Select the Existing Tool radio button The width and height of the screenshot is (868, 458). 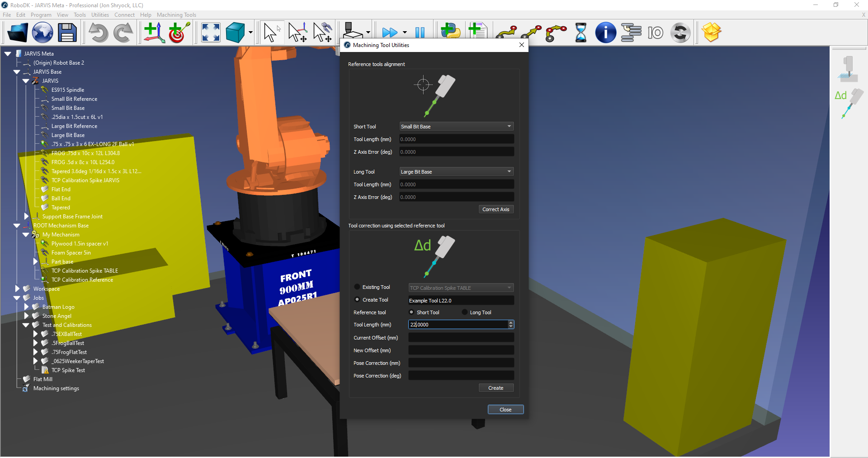(357, 287)
